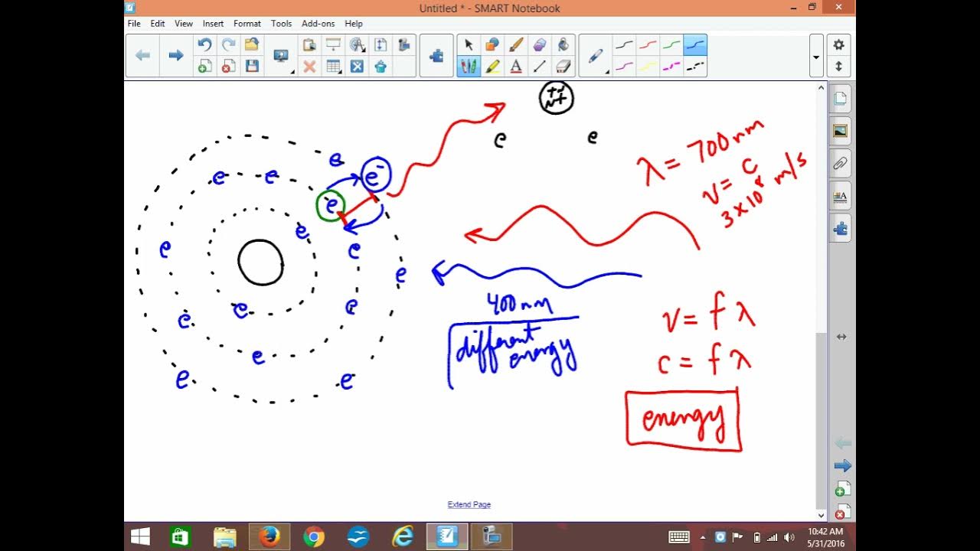Viewport: 980px width, 551px height.
Task: Launch Firefox from the taskbar
Action: (269, 537)
